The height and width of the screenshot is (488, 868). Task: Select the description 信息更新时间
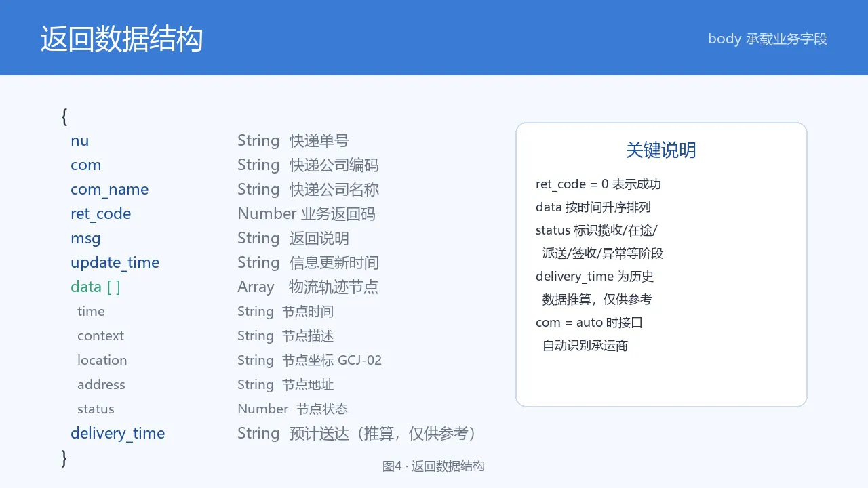(x=334, y=263)
